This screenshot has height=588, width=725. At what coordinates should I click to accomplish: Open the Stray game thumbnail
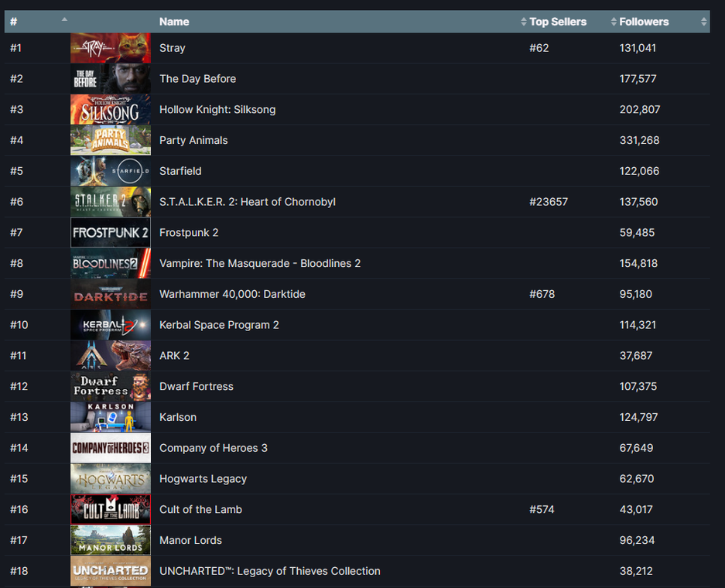coord(111,48)
